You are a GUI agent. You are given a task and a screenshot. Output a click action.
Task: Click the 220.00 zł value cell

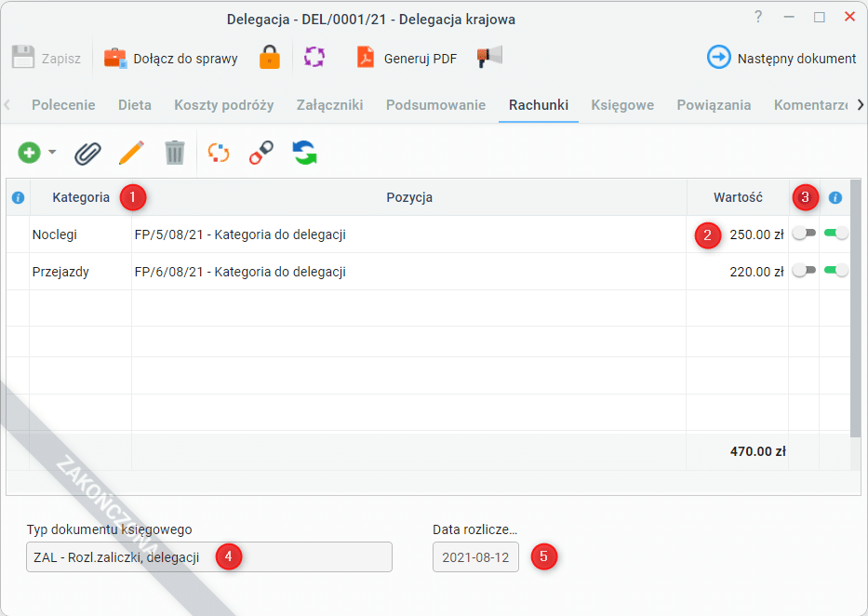[x=738, y=272]
